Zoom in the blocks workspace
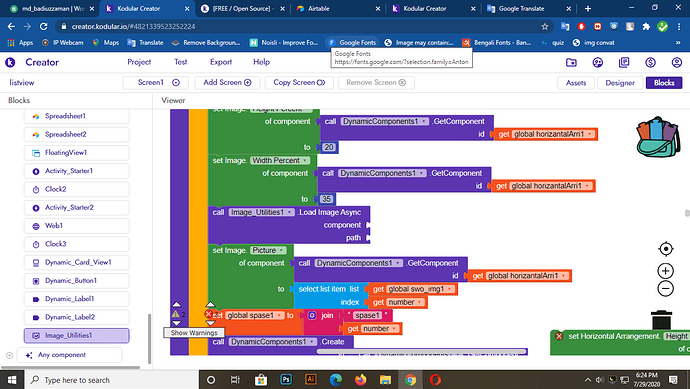Image resolution: width=690 pixels, height=389 pixels. [x=666, y=271]
